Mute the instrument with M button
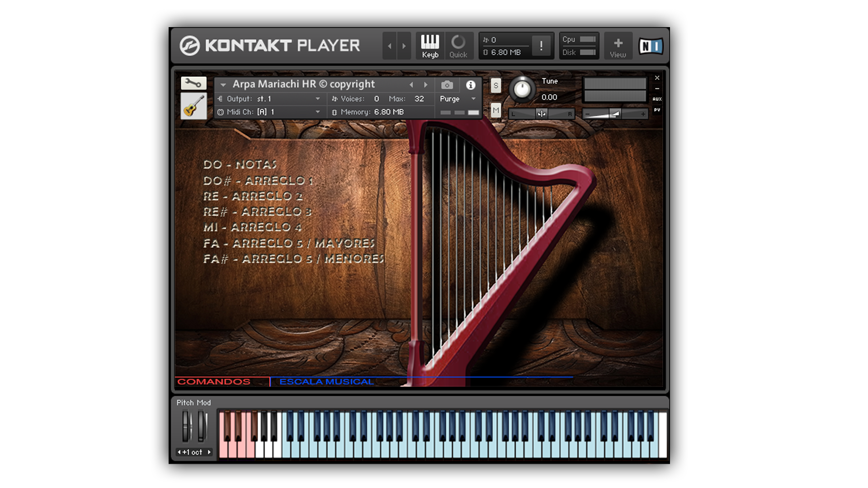The image size is (868, 488). coord(496,110)
